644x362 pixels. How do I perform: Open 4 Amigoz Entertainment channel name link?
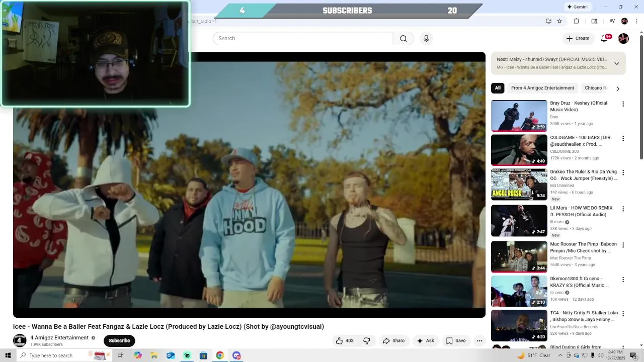pyautogui.click(x=59, y=338)
